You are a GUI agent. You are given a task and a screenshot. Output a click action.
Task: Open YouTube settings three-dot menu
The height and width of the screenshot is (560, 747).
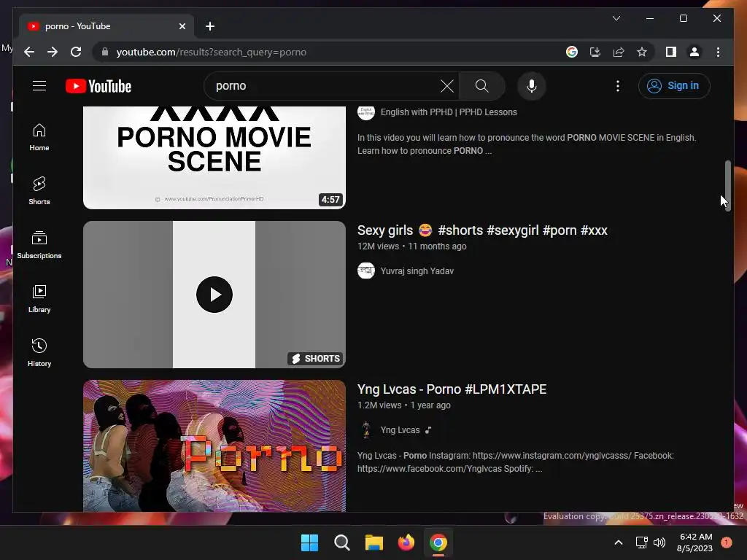618,86
